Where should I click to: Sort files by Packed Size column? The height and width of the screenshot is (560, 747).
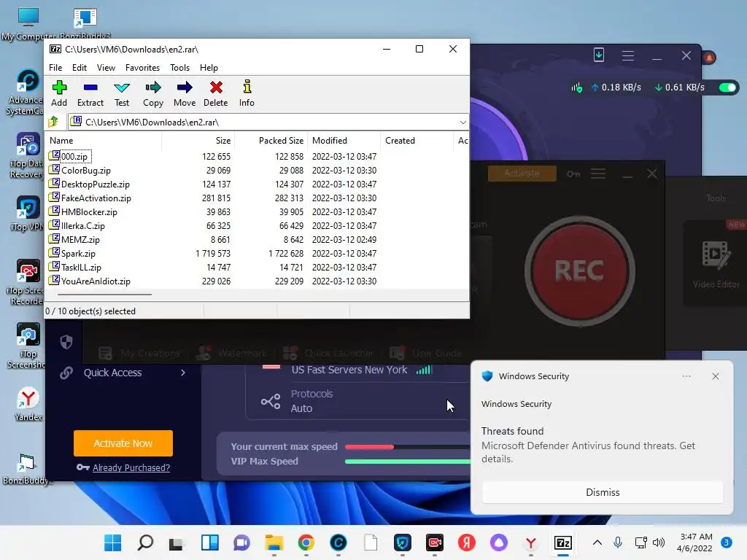click(271, 141)
